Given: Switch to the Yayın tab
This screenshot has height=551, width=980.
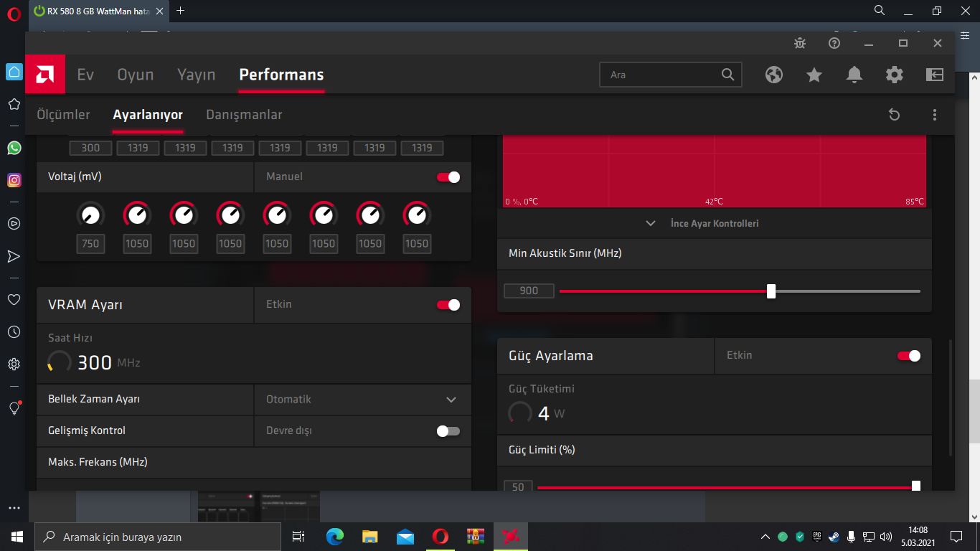Looking at the screenshot, I should click(197, 75).
